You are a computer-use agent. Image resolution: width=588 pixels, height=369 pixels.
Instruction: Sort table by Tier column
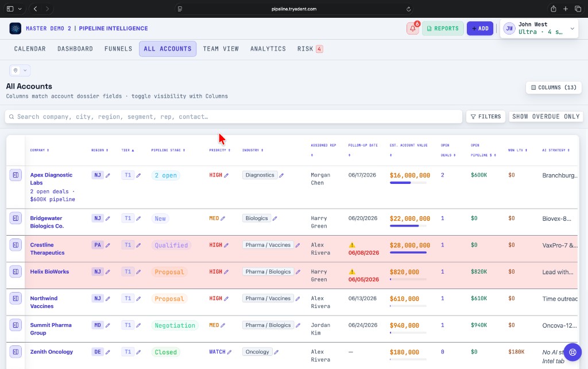pyautogui.click(x=127, y=150)
